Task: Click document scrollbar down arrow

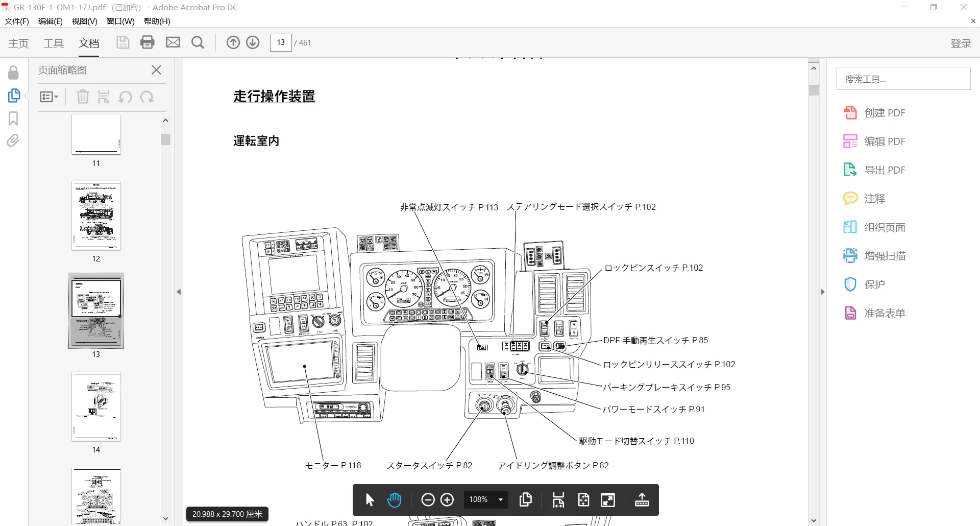Action: (814, 521)
